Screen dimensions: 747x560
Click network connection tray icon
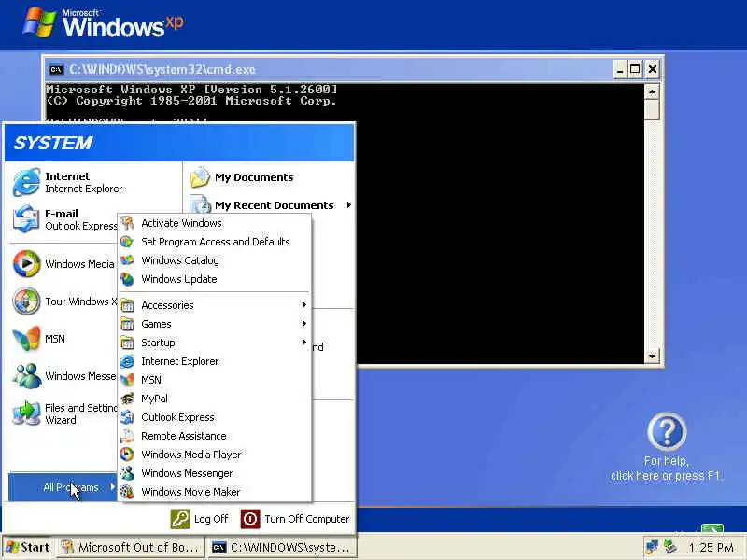(652, 547)
